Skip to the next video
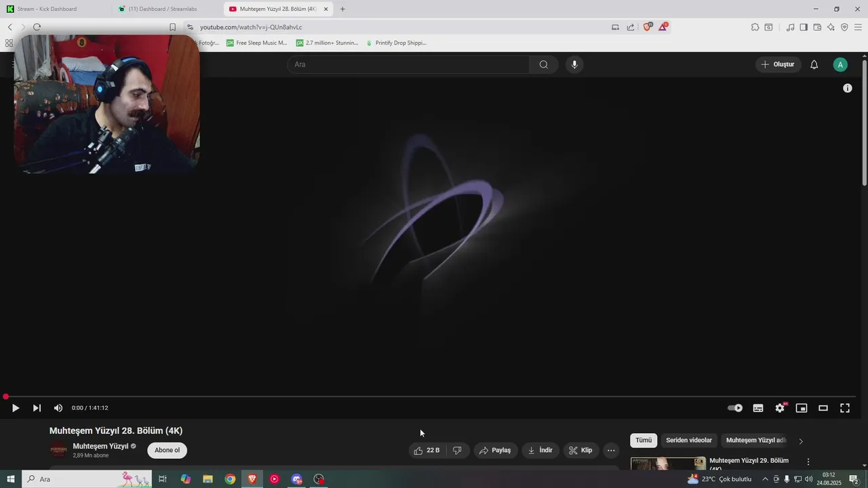Screen dimensions: 868x488 click(x=37, y=408)
